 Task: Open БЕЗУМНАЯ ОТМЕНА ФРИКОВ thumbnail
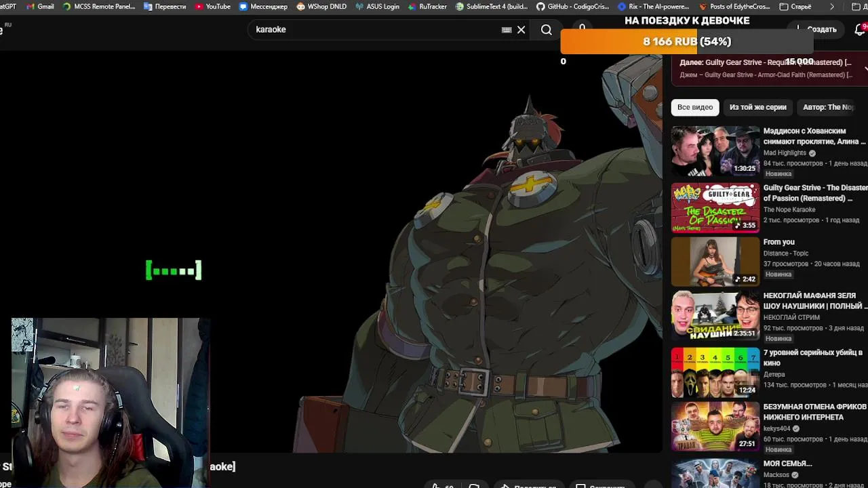[x=715, y=427]
